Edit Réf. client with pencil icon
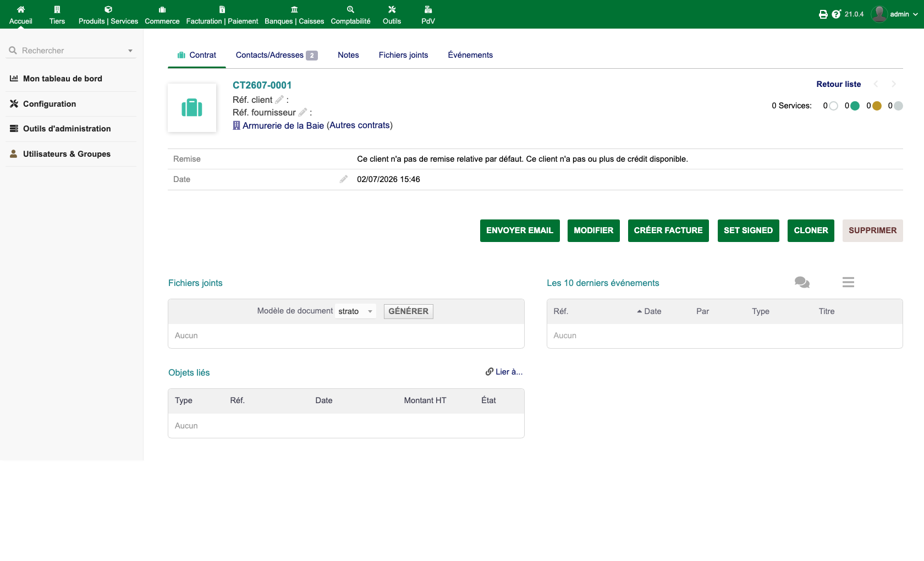 279,100
